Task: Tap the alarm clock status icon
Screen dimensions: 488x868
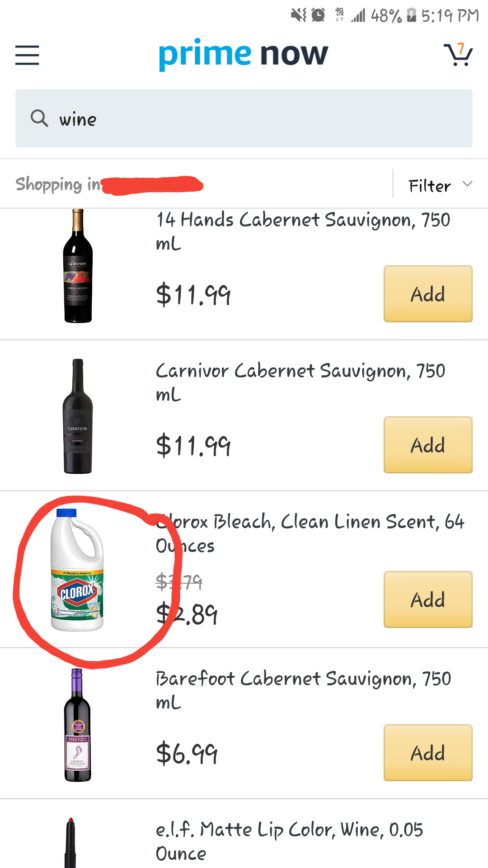Action: (x=319, y=15)
